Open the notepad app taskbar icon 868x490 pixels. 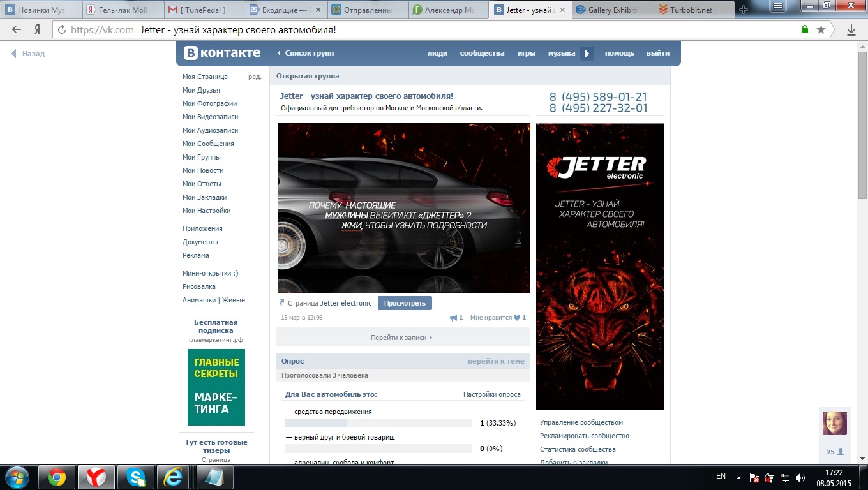coord(214,477)
